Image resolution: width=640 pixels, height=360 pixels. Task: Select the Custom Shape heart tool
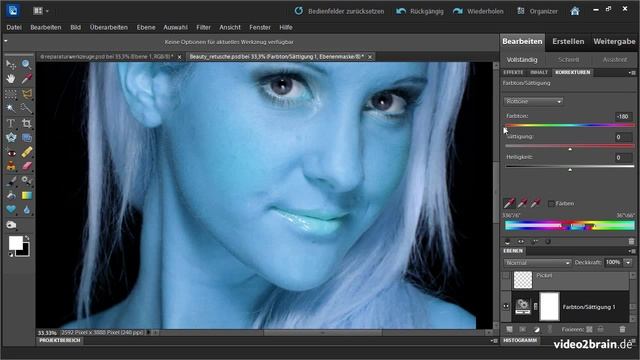pyautogui.click(x=11, y=210)
